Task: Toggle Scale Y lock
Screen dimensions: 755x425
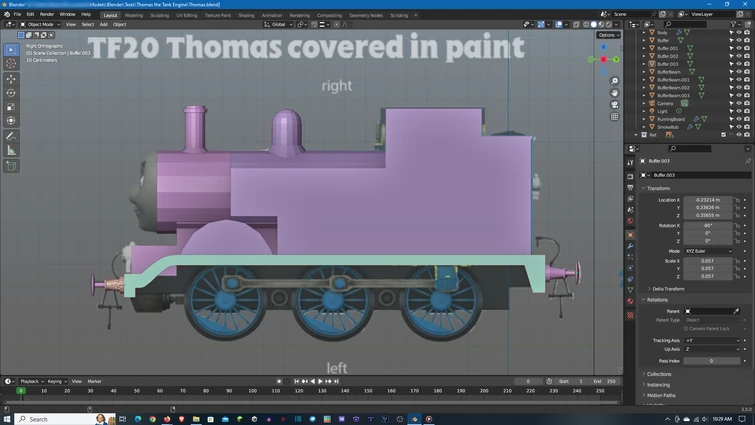Action: (x=737, y=269)
